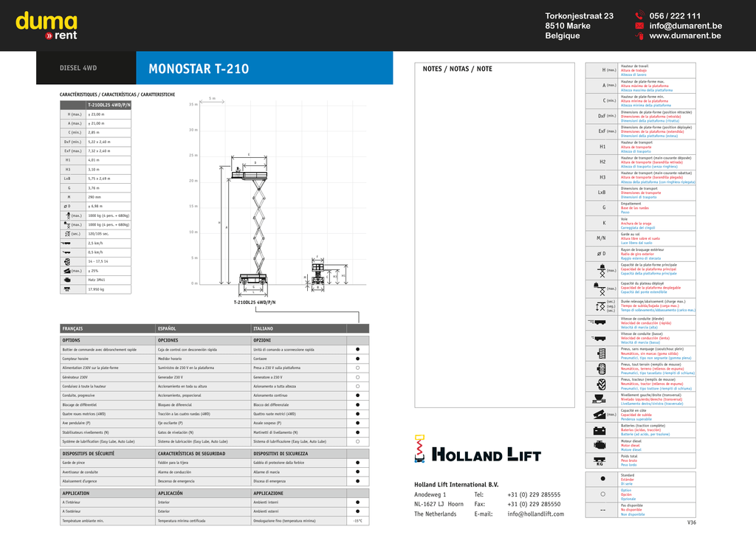Click the ± 23,00 m value for H (max.)
Viewport: 756px width, 535px height.
pyautogui.click(x=96, y=114)
